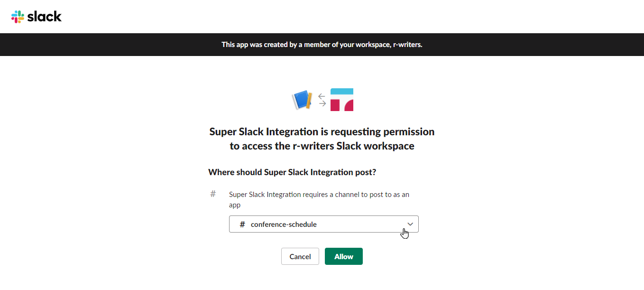644x290 pixels.
Task: Click the gray hash icon beside channel description
Action: (x=213, y=194)
